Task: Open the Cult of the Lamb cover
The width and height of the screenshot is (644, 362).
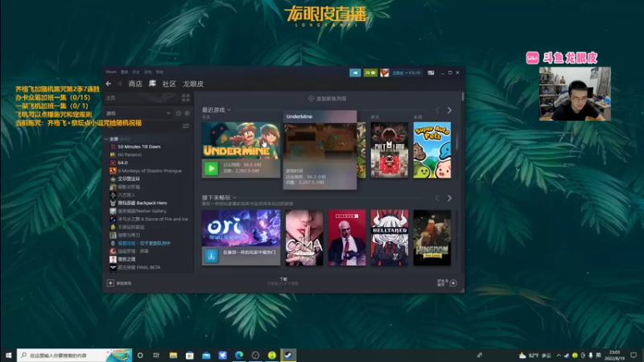Action: click(x=390, y=150)
